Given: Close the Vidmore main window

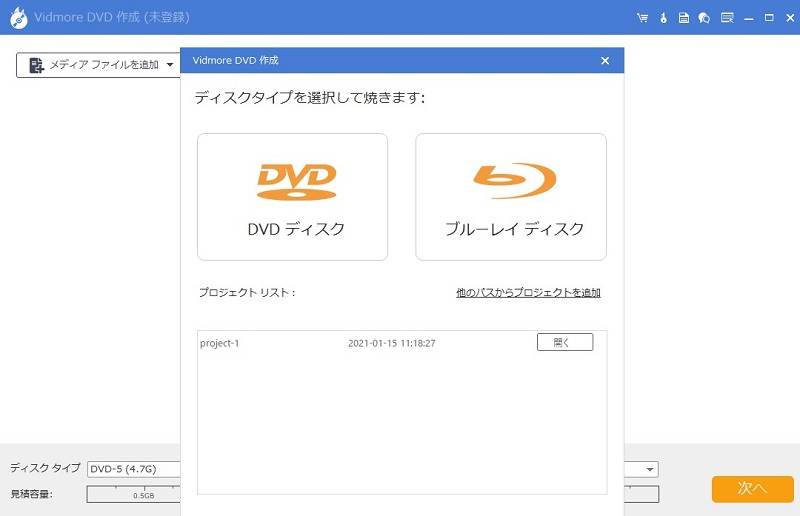Looking at the screenshot, I should coord(790,18).
